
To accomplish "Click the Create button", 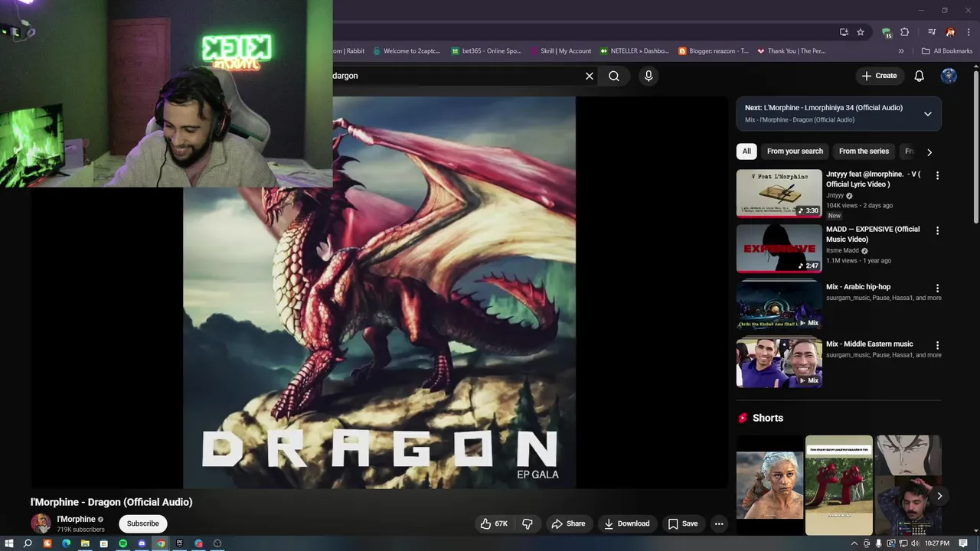I will pos(879,76).
